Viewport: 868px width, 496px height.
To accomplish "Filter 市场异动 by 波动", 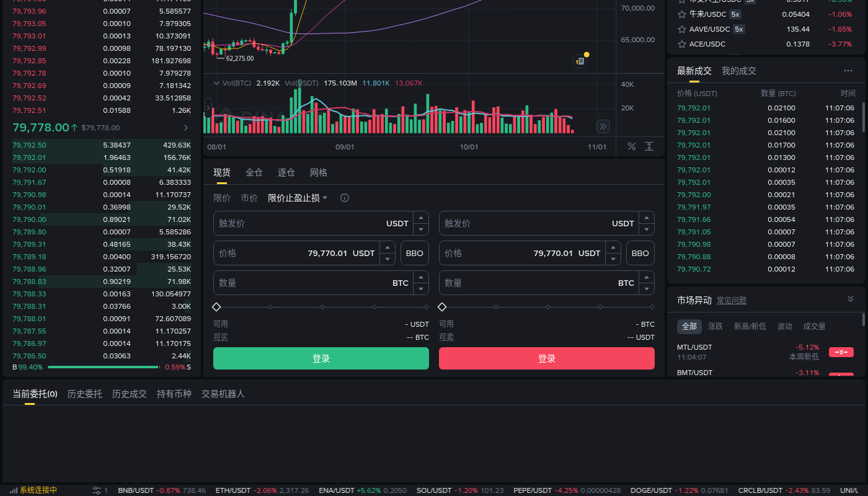I will pyautogui.click(x=785, y=326).
